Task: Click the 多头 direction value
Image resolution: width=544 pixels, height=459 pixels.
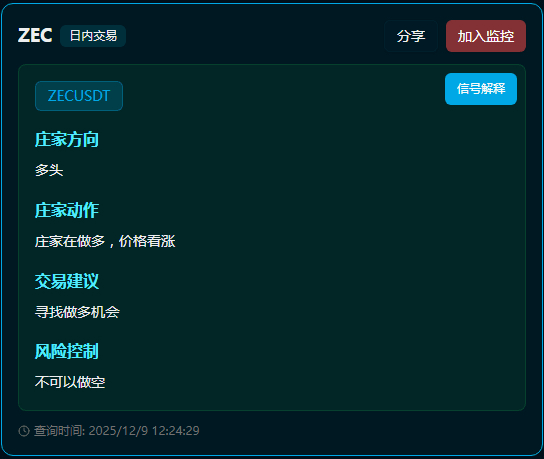Action: point(49,170)
